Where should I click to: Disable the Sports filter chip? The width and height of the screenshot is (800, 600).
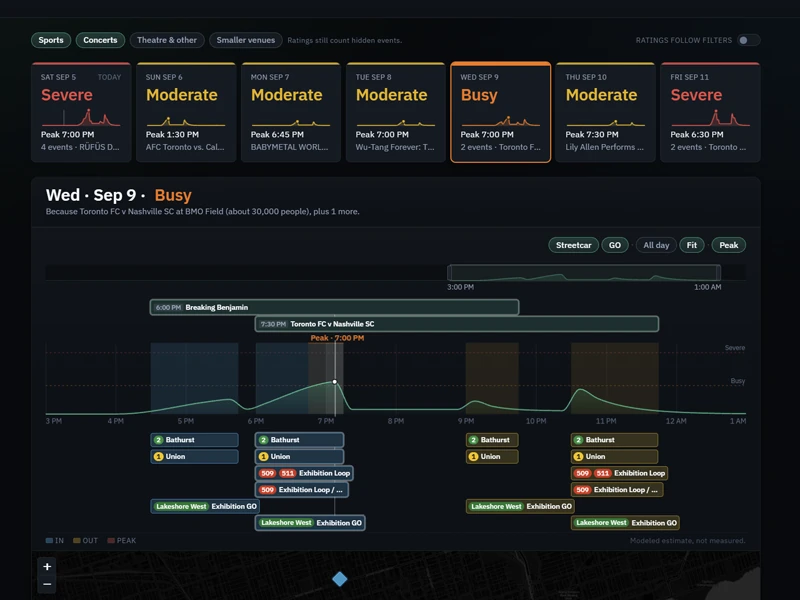[51, 40]
